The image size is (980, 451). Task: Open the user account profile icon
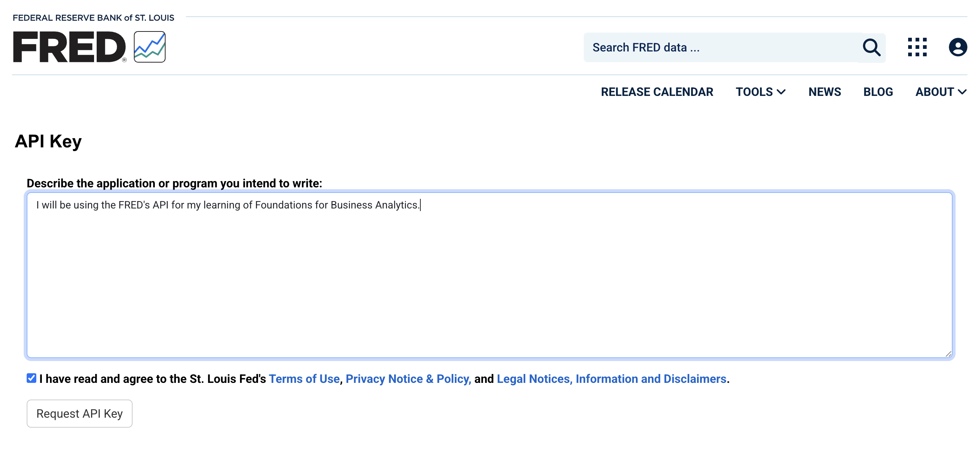957,47
